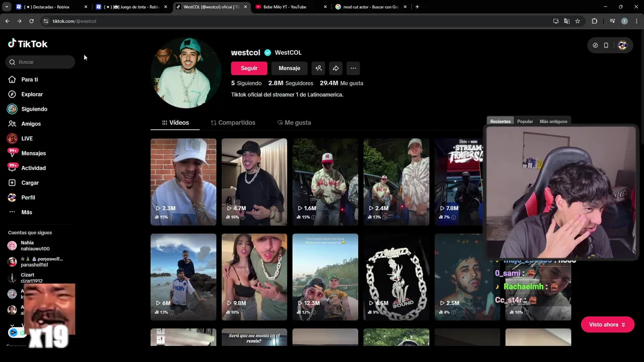Open the video with 4.7M views
644x362 pixels.
pyautogui.click(x=254, y=182)
